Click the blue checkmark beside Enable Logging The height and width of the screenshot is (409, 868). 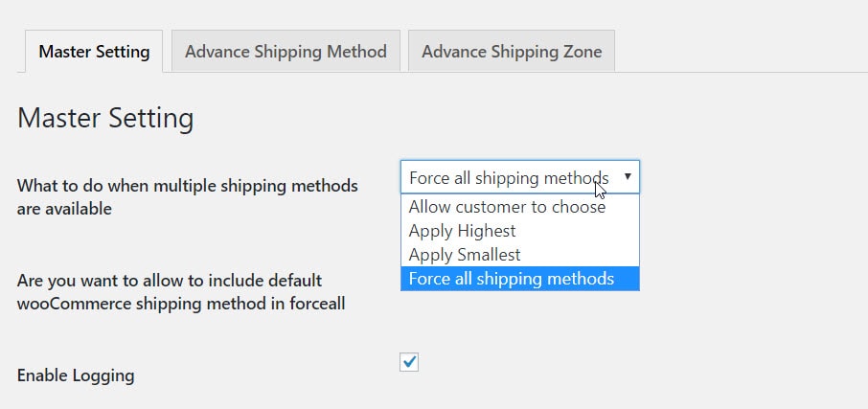pyautogui.click(x=409, y=361)
